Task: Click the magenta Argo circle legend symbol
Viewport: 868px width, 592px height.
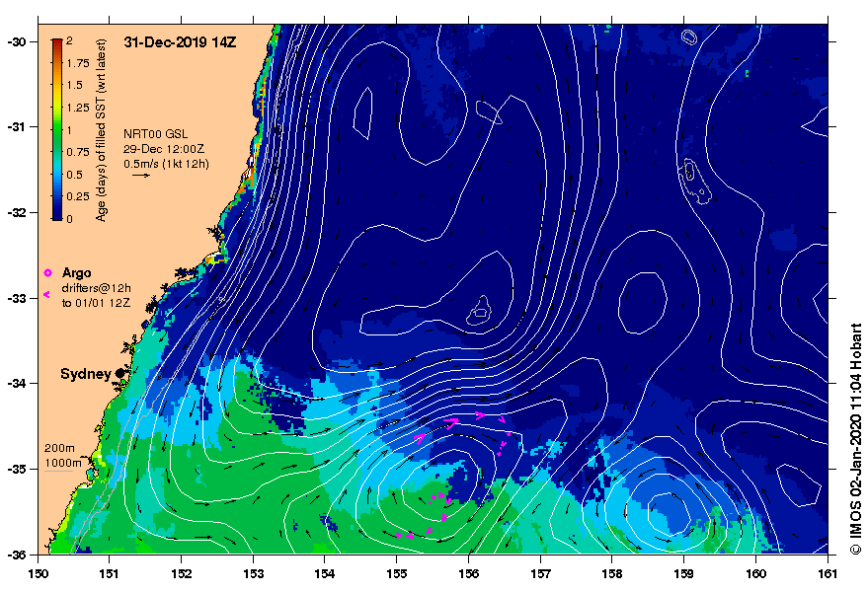Action: [x=47, y=272]
